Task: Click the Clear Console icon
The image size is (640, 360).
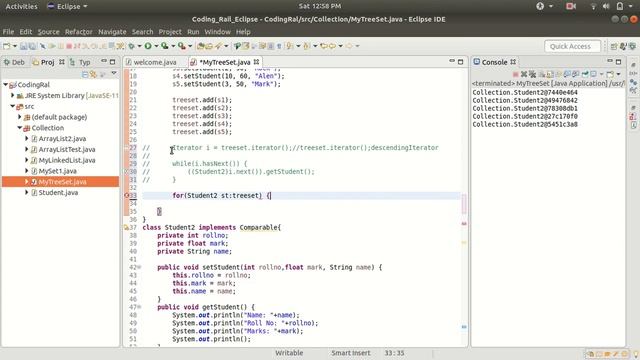Action: click(x=542, y=74)
